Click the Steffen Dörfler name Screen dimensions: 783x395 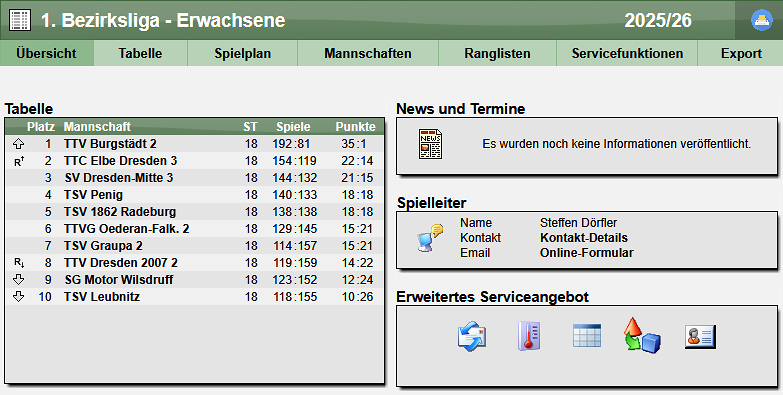(578, 223)
